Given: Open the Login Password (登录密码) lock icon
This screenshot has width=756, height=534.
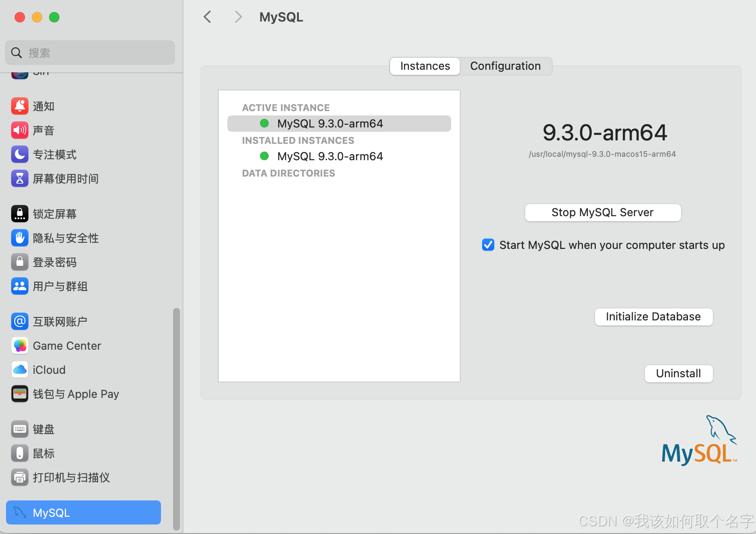Looking at the screenshot, I should [20, 262].
